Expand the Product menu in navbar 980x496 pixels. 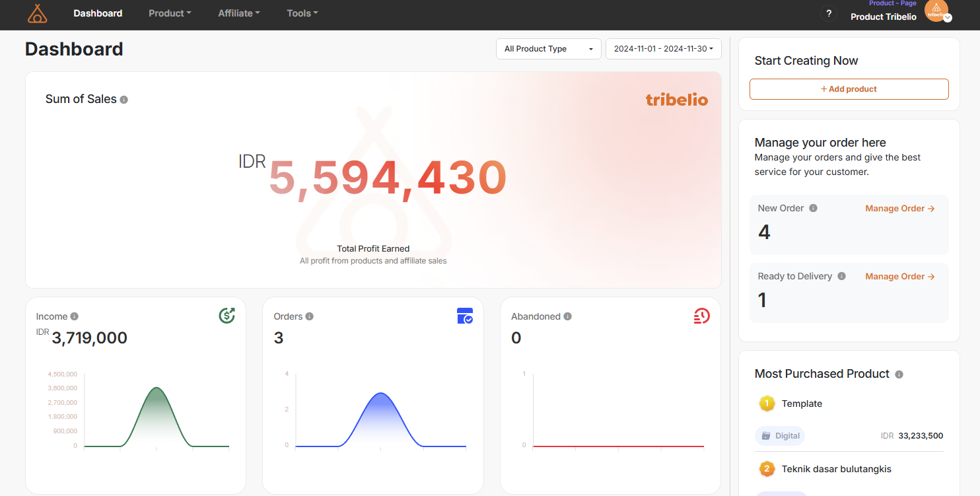[x=170, y=13]
